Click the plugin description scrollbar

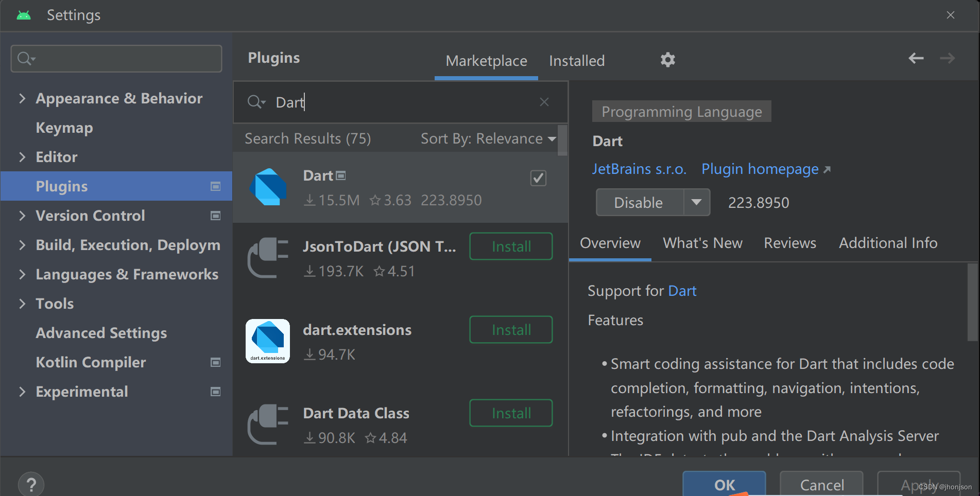[x=972, y=303]
